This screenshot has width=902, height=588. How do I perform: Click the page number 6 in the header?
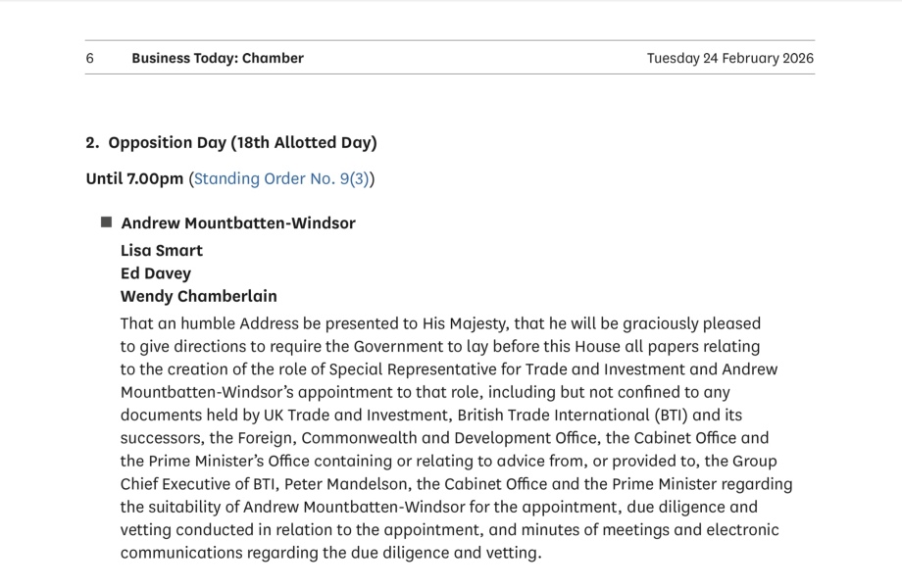pos(90,58)
